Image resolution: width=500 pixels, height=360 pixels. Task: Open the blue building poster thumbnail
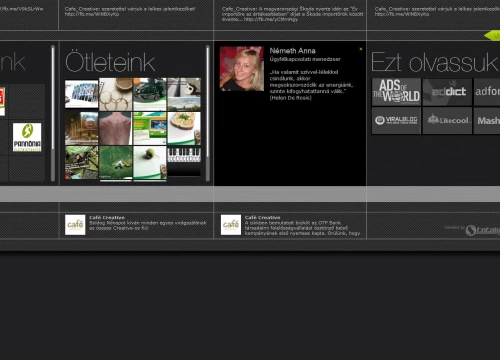(82, 94)
